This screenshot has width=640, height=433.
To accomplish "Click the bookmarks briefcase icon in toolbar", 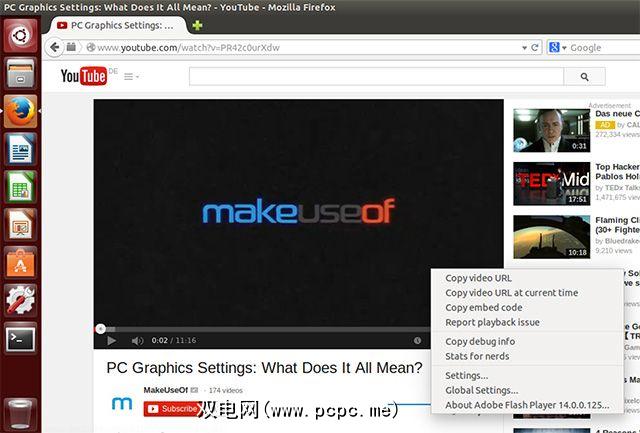I will [71, 47].
